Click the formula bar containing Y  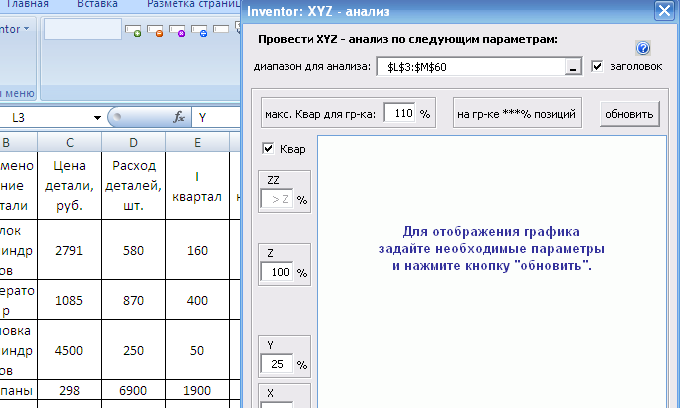(216, 118)
